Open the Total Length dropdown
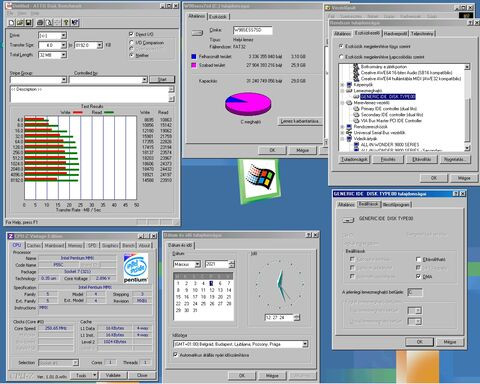Image resolution: width=480 pixels, height=384 pixels. [63, 55]
